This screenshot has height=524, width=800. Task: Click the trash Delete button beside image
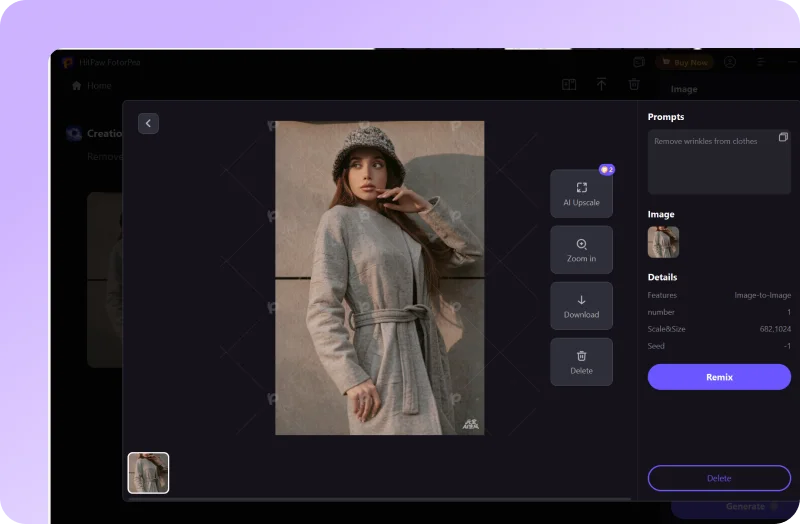click(581, 362)
